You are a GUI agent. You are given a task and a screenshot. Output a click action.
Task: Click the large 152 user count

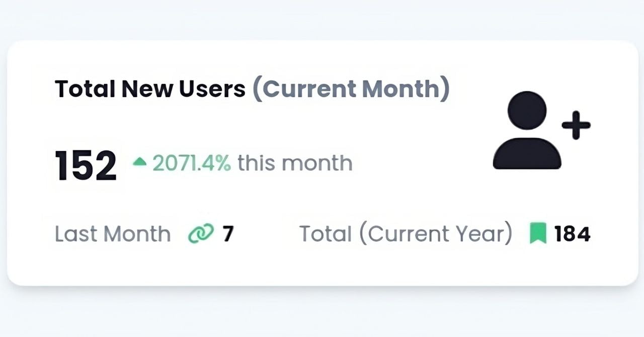[86, 165]
